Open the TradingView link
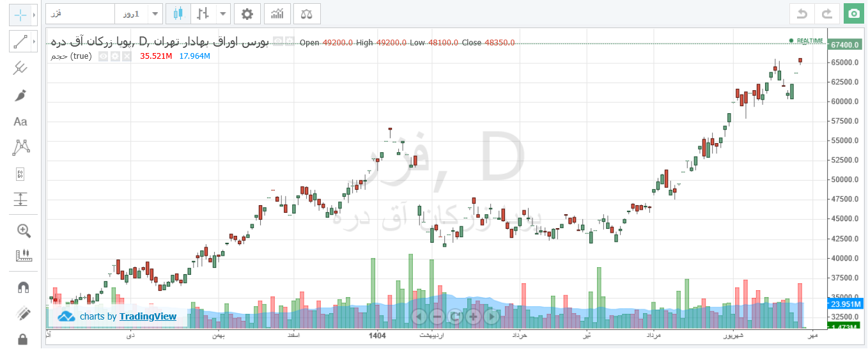Screen dimensions: 868x356 click(x=148, y=316)
